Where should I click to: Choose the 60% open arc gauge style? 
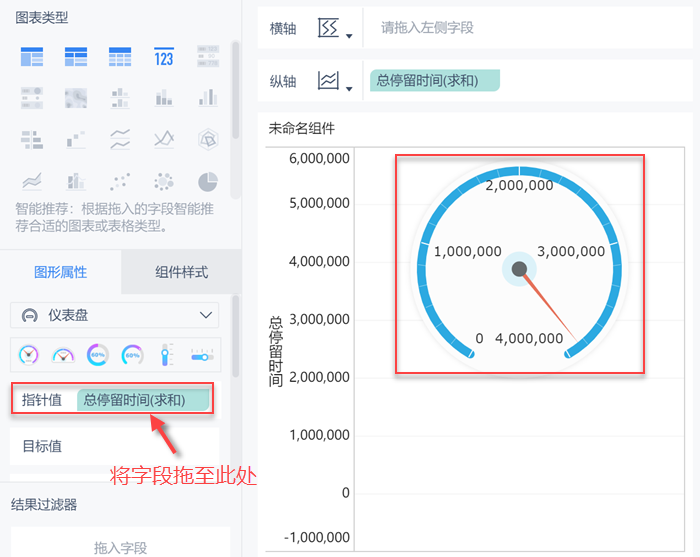coord(133,355)
